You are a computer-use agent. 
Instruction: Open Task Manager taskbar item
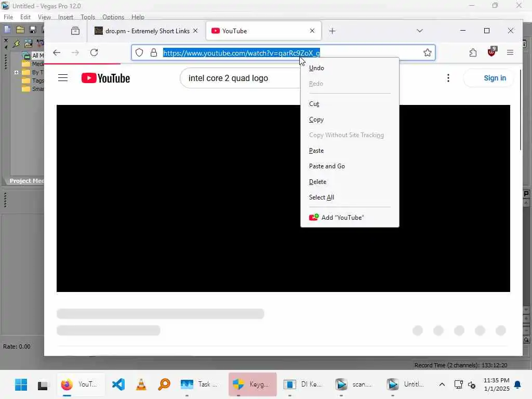199,384
